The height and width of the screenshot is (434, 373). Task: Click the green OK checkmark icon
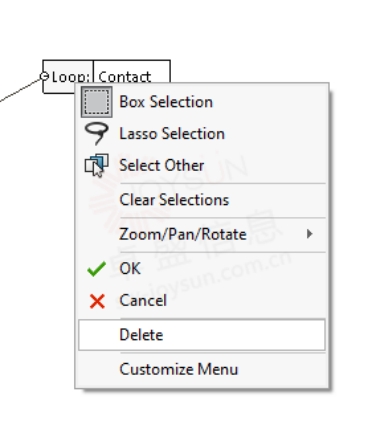[97, 269]
